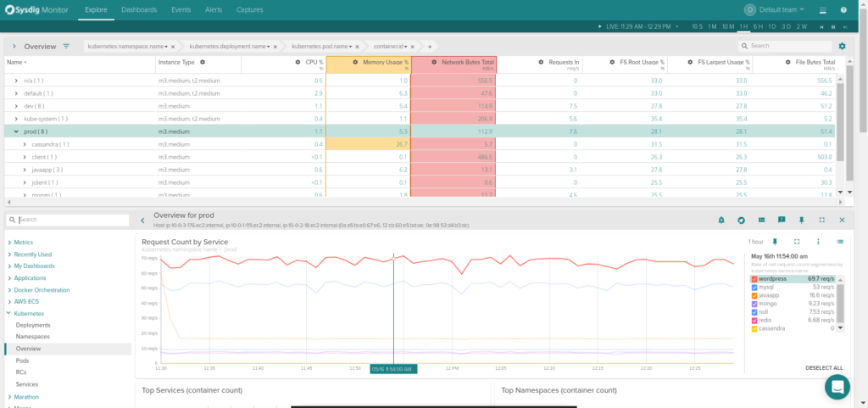Image resolution: width=868 pixels, height=408 pixels.
Task: Switch to the Captures tab
Action: 250,10
